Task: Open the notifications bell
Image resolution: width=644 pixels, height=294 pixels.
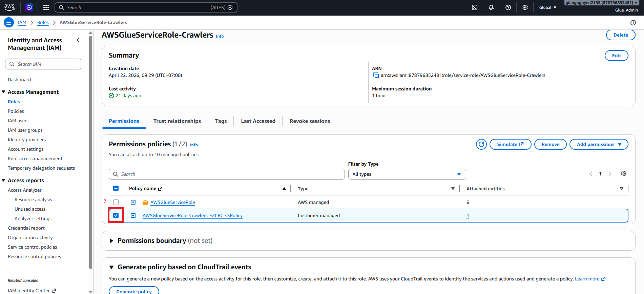Action: click(491, 7)
